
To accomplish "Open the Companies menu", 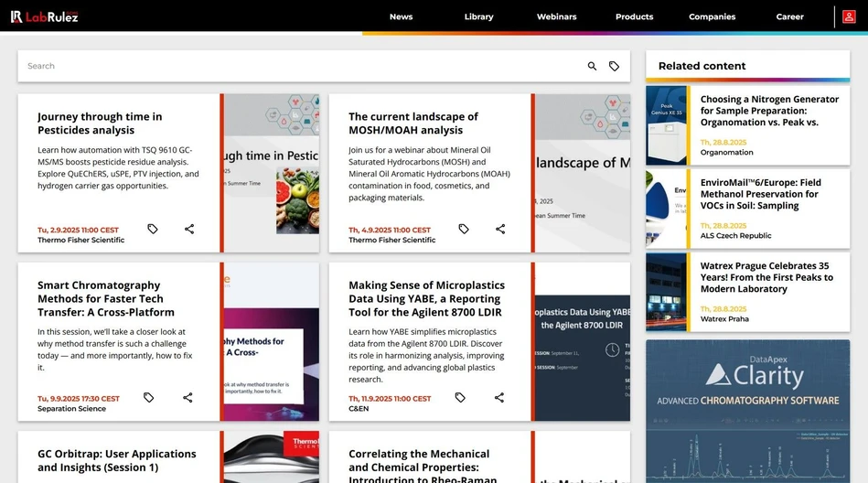I will point(712,16).
